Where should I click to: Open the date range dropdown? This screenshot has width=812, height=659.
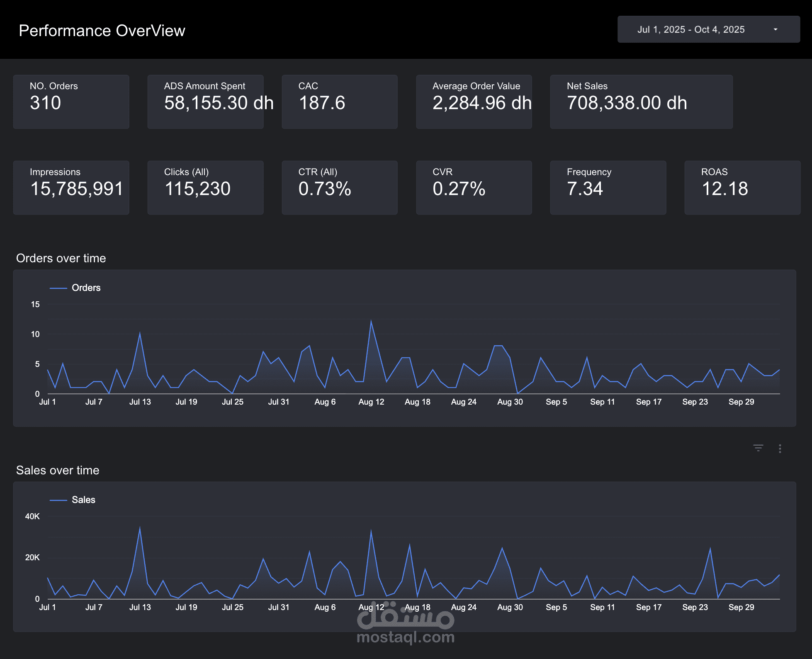pos(691,29)
